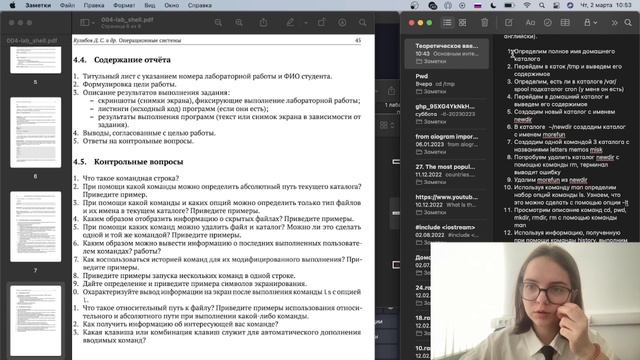The height and width of the screenshot is (360, 640).
Task: Click question Что такое командная строка?
Action: 131,178
